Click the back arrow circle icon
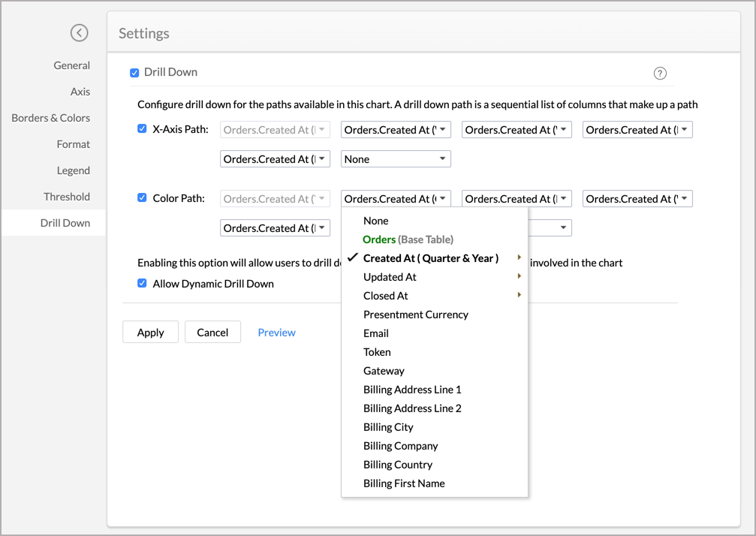This screenshot has height=536, width=756. pyautogui.click(x=79, y=33)
